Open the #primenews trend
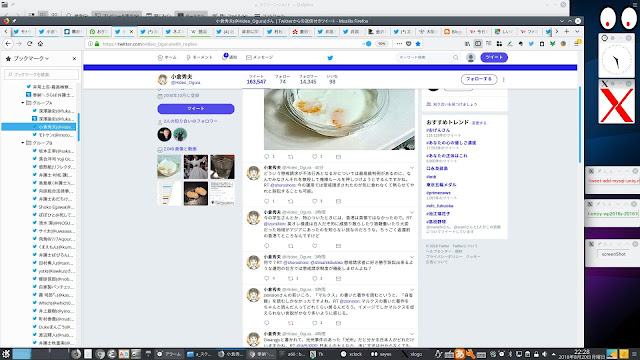The width and height of the screenshot is (640, 360). click(438, 193)
